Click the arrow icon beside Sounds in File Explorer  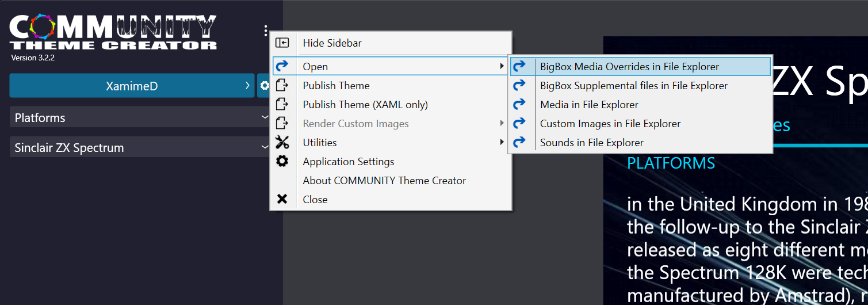519,142
